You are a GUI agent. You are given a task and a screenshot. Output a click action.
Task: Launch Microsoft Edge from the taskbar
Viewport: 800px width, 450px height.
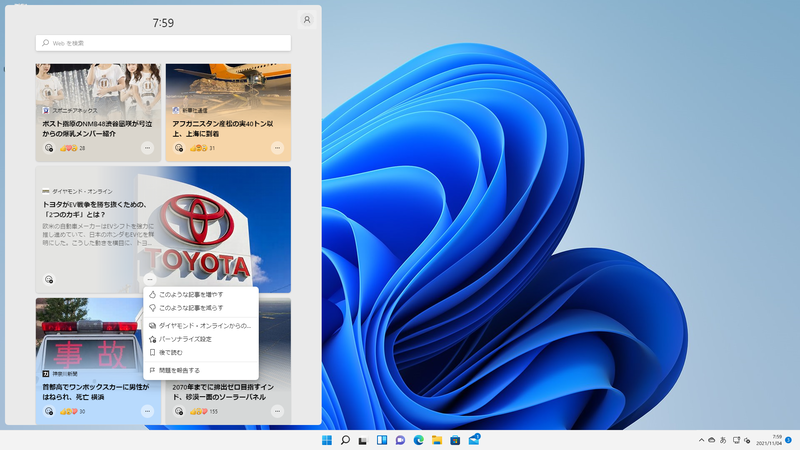(418, 440)
